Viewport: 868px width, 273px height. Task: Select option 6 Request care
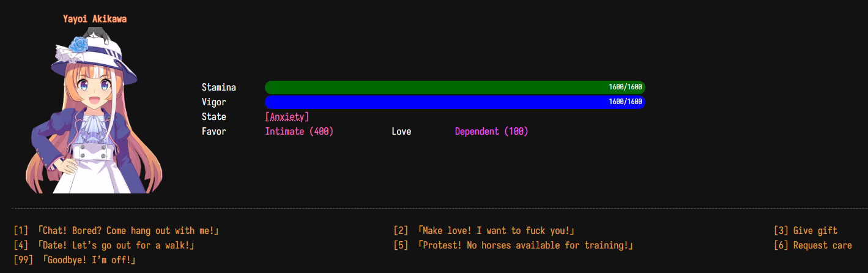pos(813,245)
